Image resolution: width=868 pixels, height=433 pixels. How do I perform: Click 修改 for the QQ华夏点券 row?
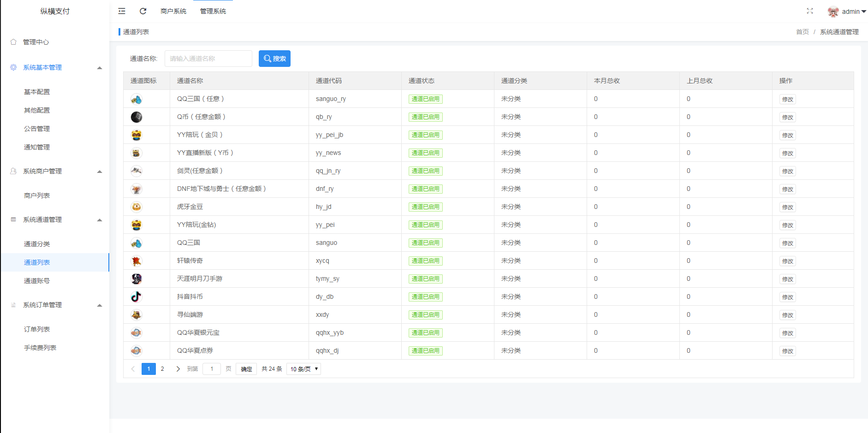coord(787,351)
